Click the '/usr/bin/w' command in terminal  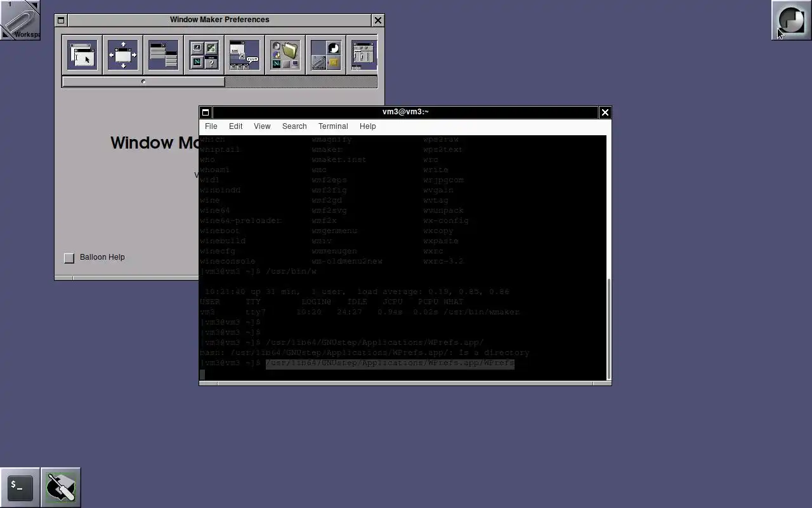coord(291,272)
